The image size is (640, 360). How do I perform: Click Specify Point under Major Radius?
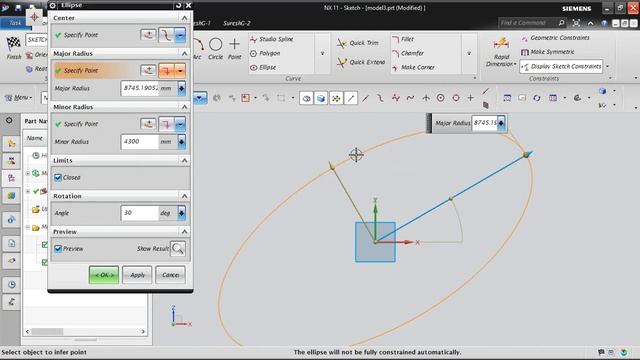tap(81, 71)
